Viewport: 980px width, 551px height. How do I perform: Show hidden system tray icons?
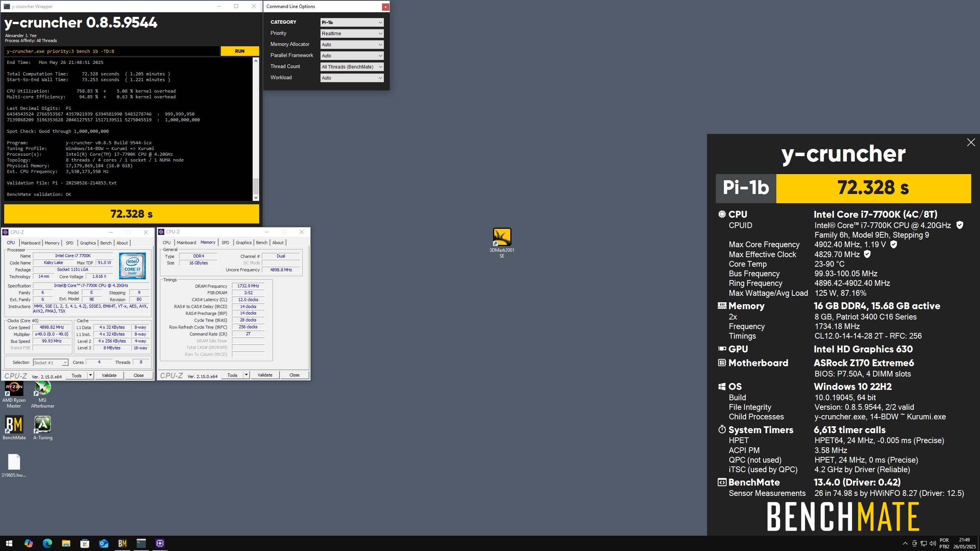click(905, 543)
